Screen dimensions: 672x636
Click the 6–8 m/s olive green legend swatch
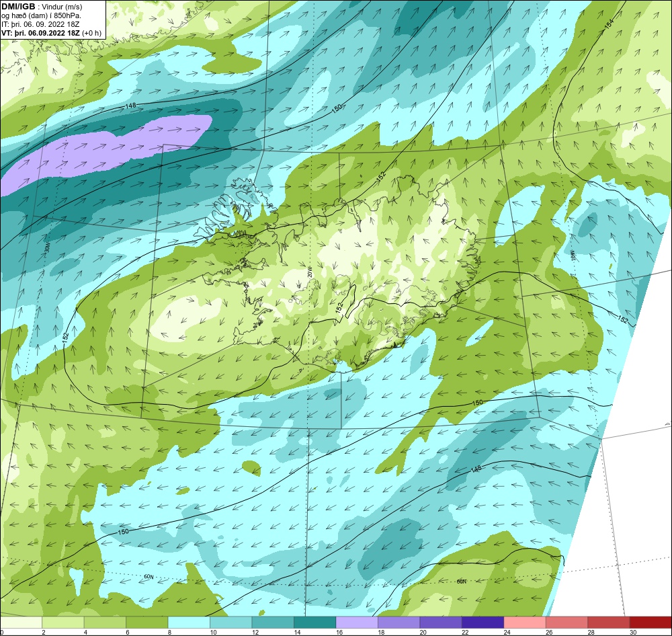coord(147,623)
